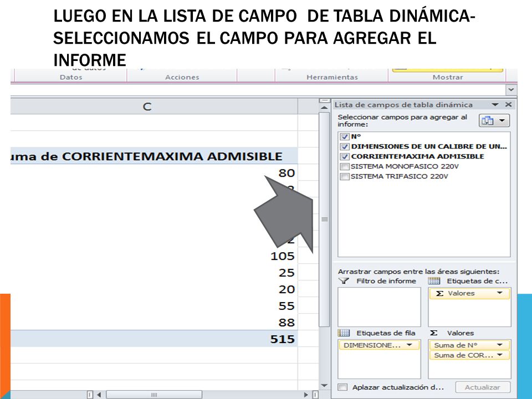Click empty Filtro de informe drop area
The image size is (532, 399).
[379, 307]
